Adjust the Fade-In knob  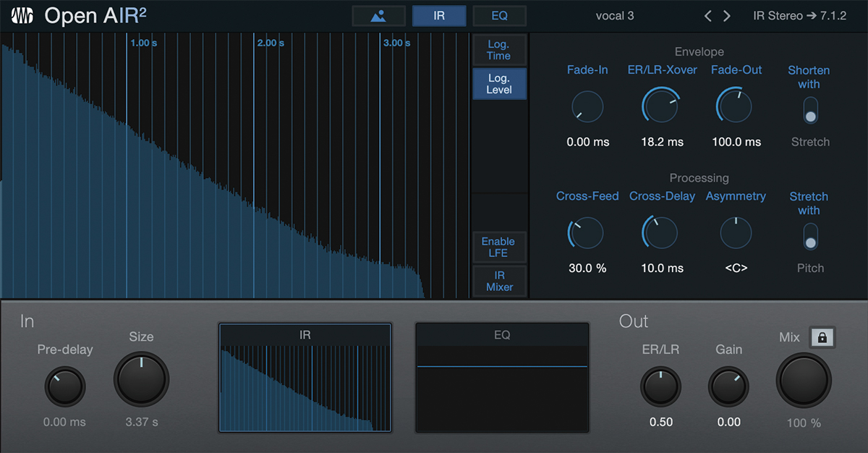pos(587,107)
